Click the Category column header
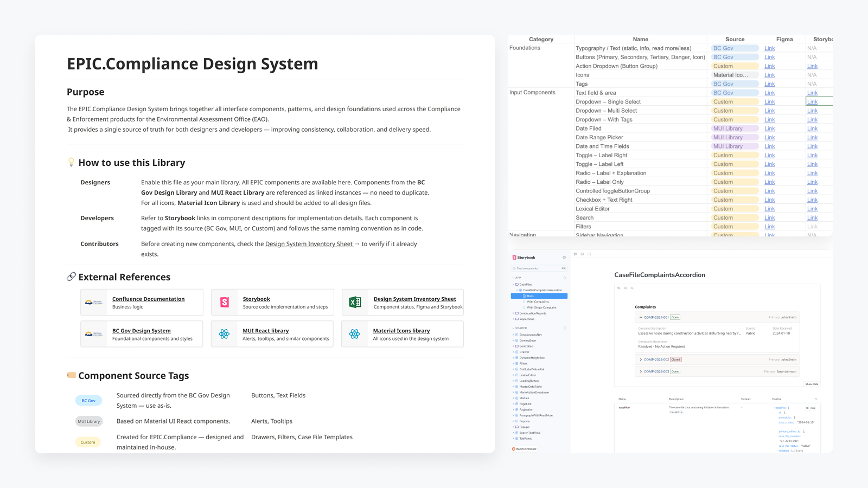 pos(541,39)
